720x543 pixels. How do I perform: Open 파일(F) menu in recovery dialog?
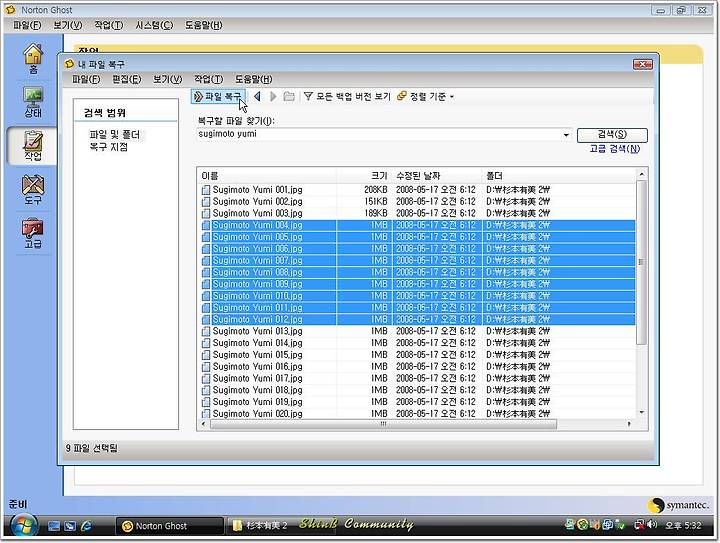pyautogui.click(x=86, y=79)
